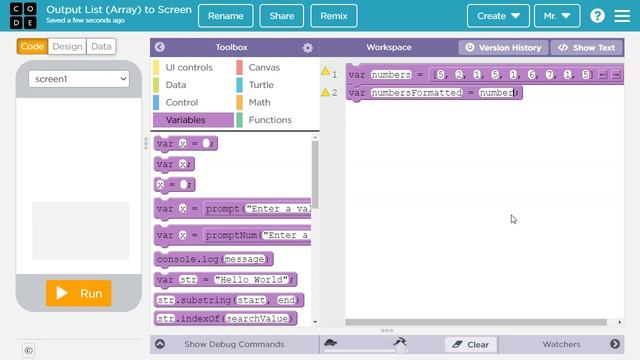Screen dimensions: 640x360
Task: Click the array value 7
Action: pyautogui.click(x=549, y=75)
